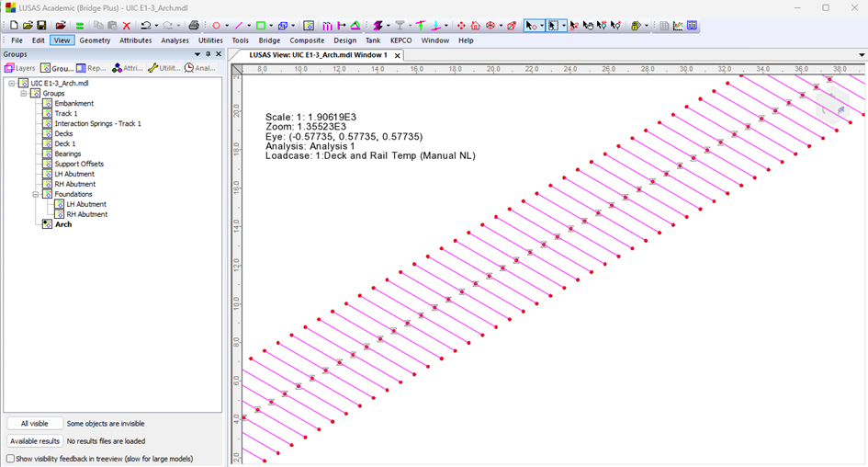The width and height of the screenshot is (868, 467).
Task: Switch to the Layers panel tab
Action: pyautogui.click(x=20, y=68)
